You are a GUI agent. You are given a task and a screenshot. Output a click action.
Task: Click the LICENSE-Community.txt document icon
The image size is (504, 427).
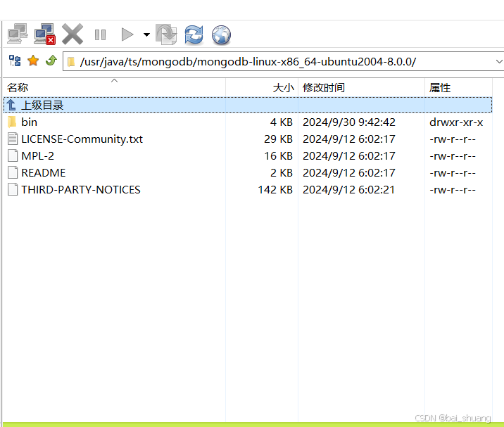13,139
